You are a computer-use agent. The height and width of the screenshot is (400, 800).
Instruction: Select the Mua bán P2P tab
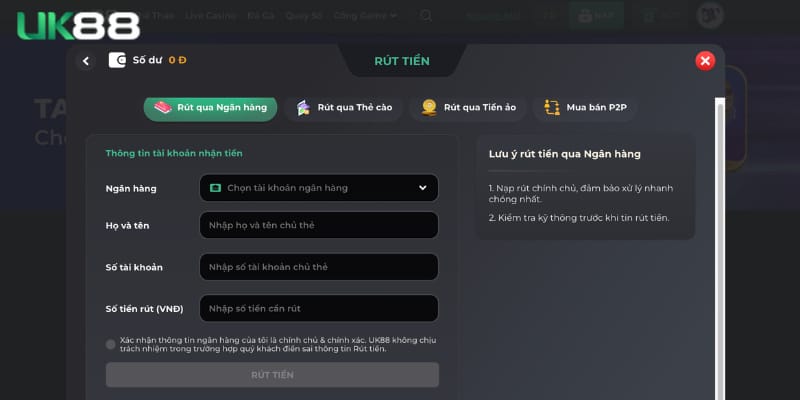tap(586, 108)
